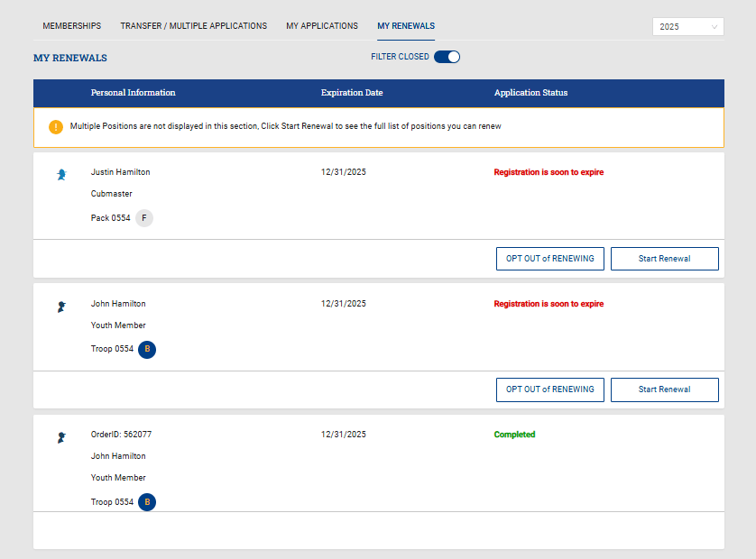
Task: Click the yellow warning icon in the notice
Action: pos(56,127)
